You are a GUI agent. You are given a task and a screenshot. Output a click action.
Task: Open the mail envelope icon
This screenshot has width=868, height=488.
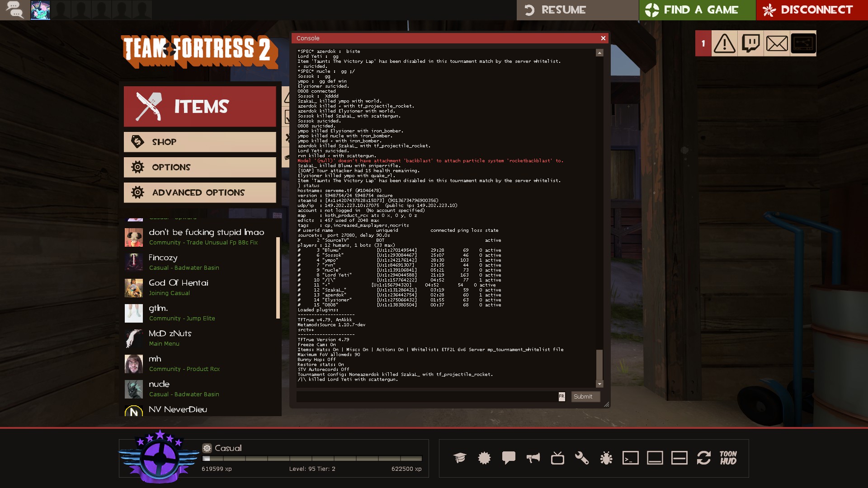(777, 44)
